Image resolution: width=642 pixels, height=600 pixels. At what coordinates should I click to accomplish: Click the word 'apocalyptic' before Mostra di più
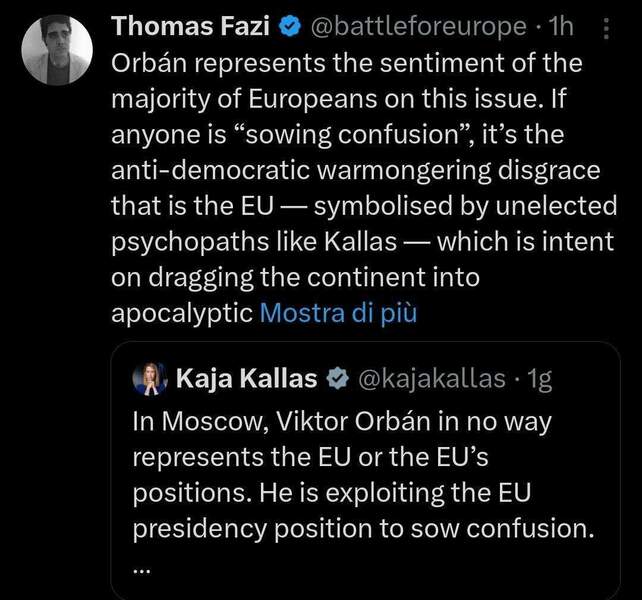pyautogui.click(x=180, y=313)
